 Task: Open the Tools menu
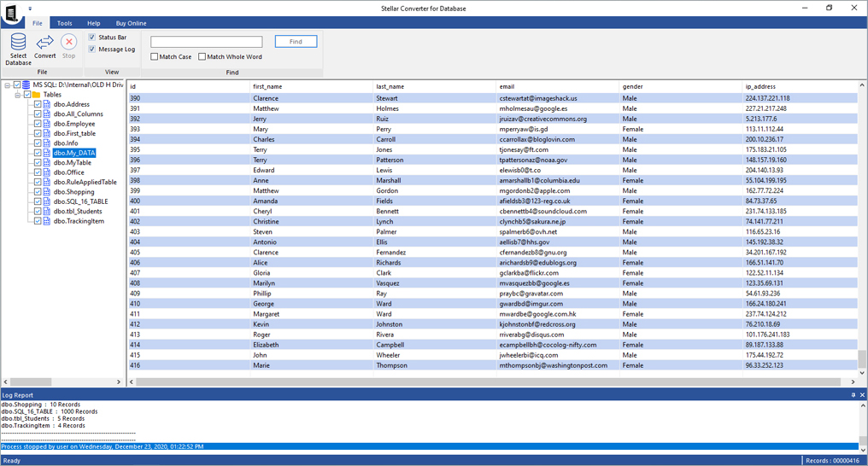[64, 23]
